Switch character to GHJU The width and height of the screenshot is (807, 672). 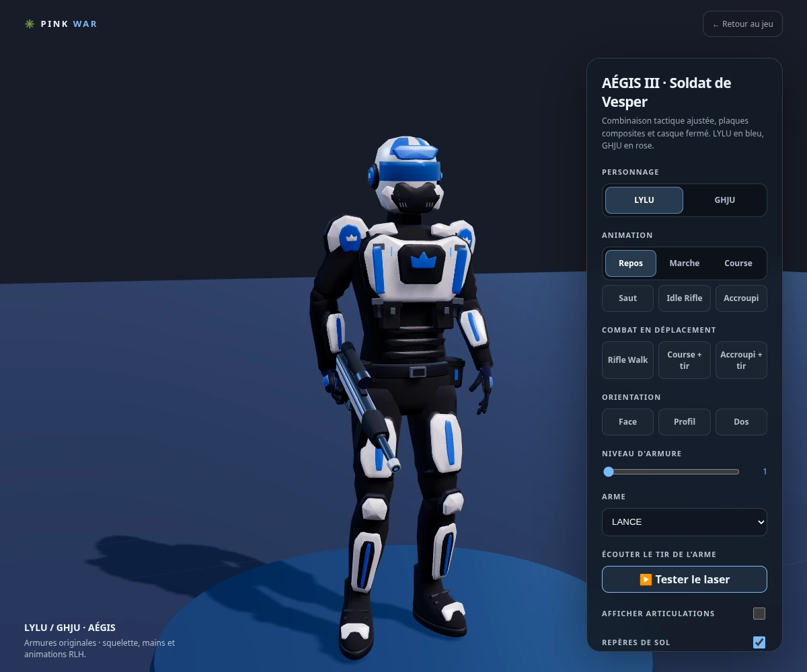tap(724, 200)
